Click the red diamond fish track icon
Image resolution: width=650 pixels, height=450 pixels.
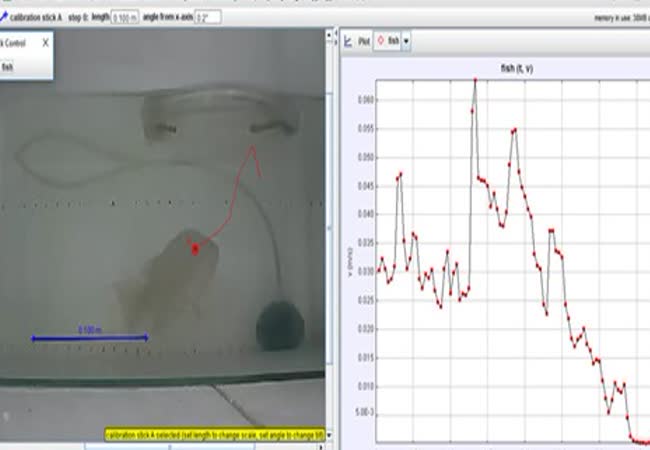[381, 41]
